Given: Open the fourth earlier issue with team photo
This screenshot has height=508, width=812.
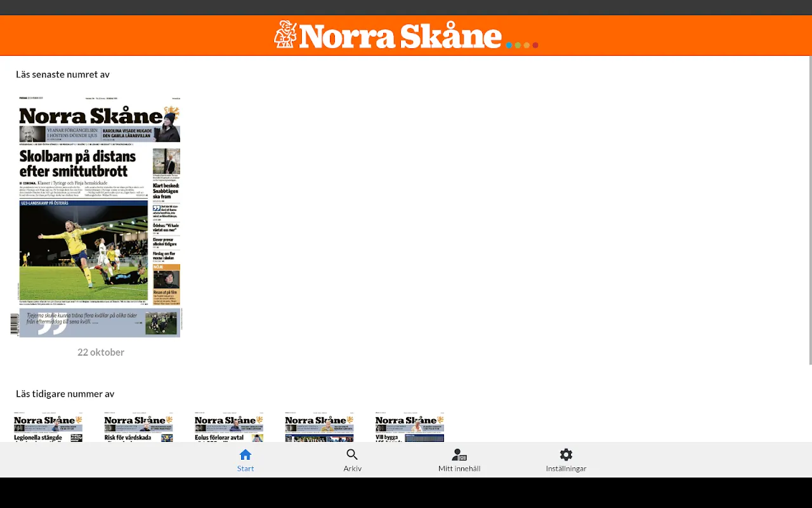Looking at the screenshot, I should tap(319, 427).
